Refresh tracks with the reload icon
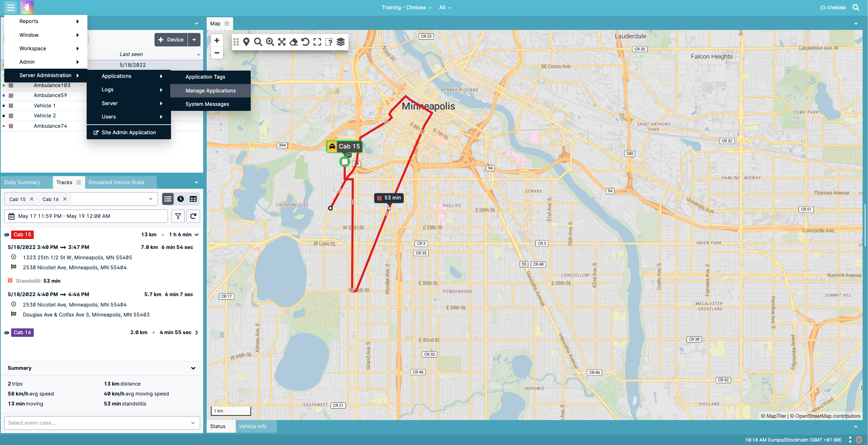The width and height of the screenshot is (868, 445). click(x=193, y=216)
